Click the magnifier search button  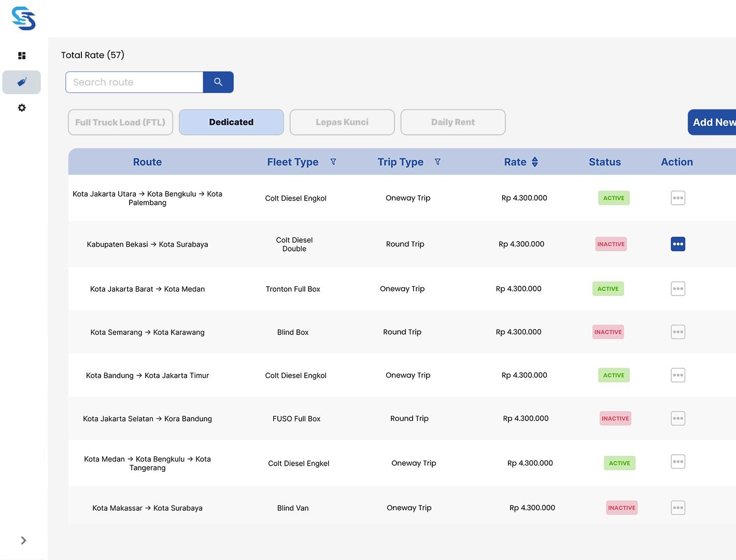coord(218,82)
